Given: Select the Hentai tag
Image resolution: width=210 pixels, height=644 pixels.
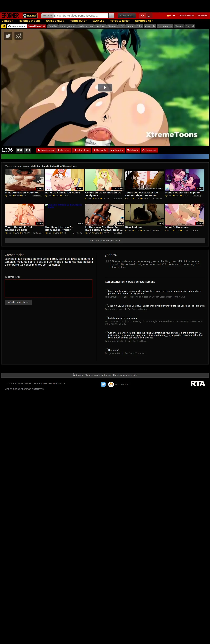Looking at the screenshot, I should pos(130,26).
